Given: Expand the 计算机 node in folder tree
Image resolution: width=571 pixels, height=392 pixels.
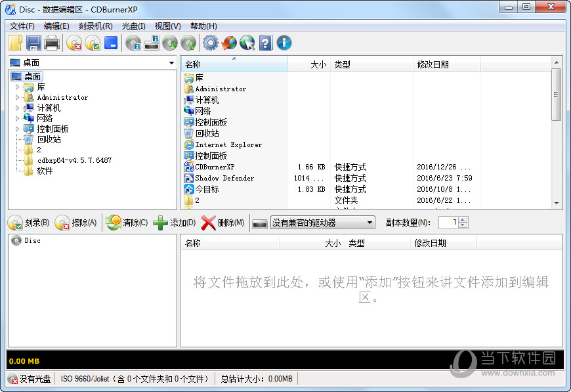Looking at the screenshot, I should [17, 108].
